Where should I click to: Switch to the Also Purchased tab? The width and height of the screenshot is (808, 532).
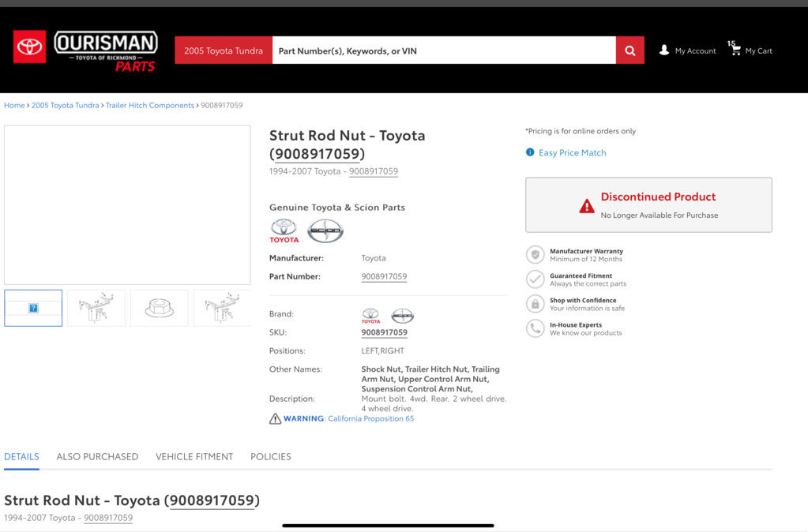97,456
